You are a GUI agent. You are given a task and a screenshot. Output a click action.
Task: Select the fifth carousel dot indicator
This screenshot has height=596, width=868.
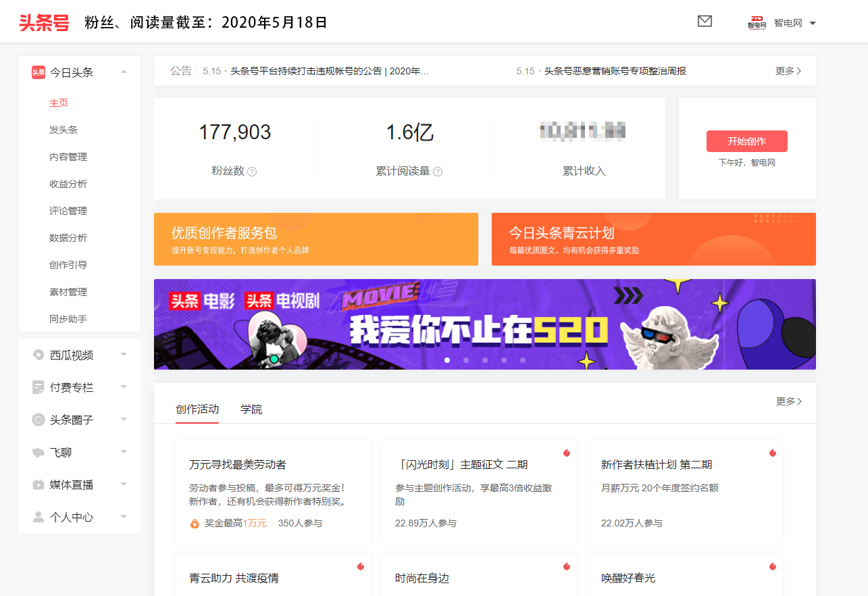tap(523, 360)
